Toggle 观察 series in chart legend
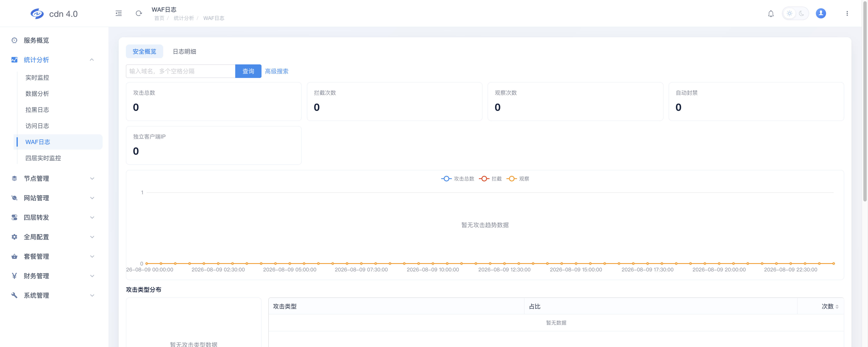This screenshot has height=347, width=868. (518, 179)
